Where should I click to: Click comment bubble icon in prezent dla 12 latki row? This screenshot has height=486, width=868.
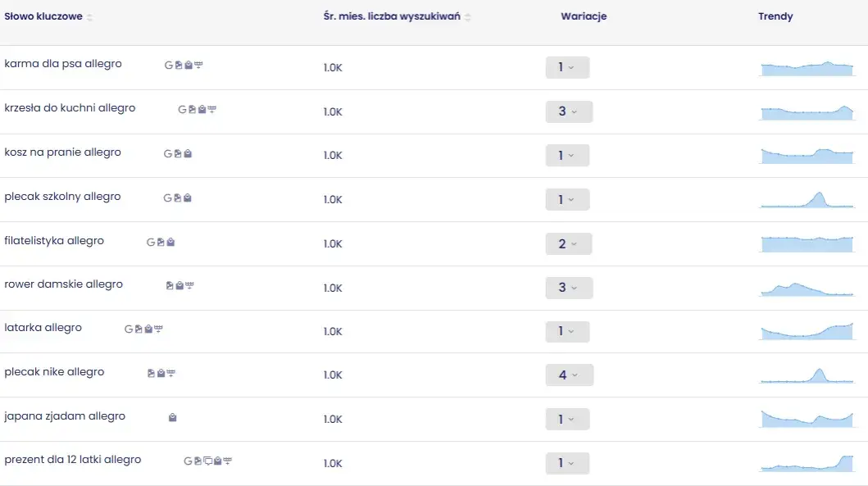[x=207, y=461]
